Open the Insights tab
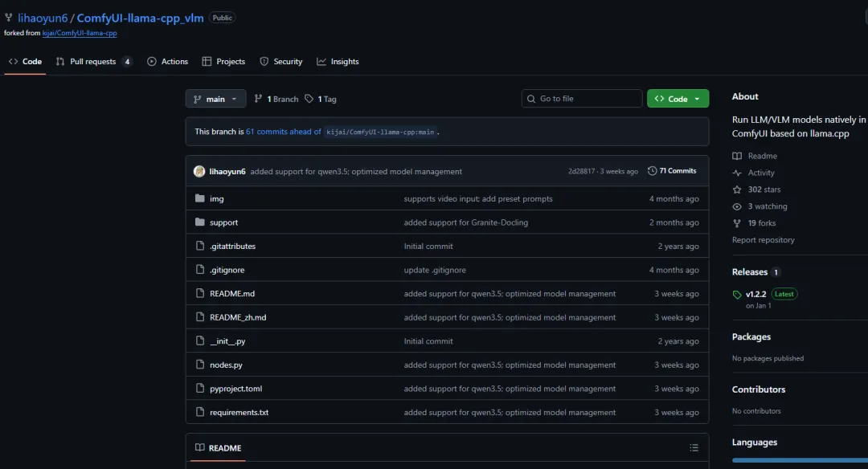 pos(338,61)
